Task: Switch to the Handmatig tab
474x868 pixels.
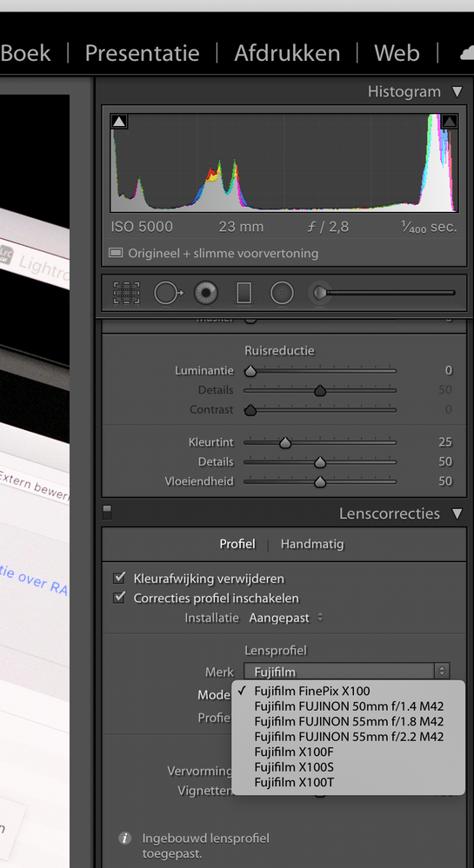Action: [312, 544]
